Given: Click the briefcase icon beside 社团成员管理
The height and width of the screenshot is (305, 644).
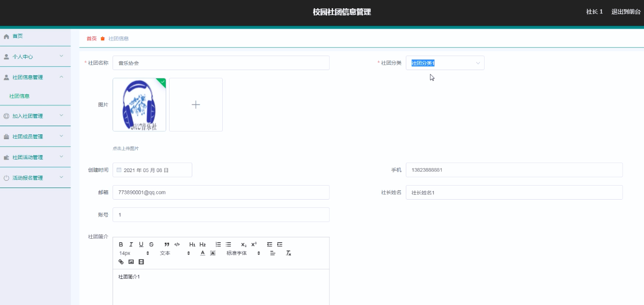Looking at the screenshot, I should pos(6,137).
